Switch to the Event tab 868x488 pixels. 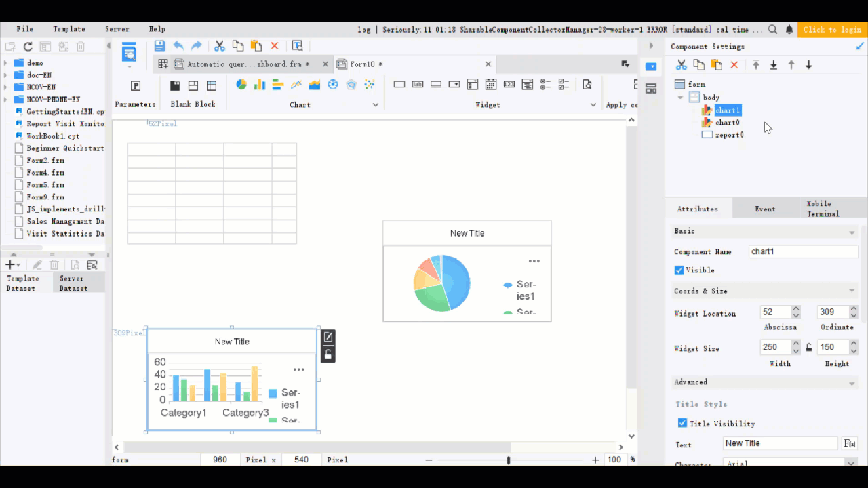765,209
